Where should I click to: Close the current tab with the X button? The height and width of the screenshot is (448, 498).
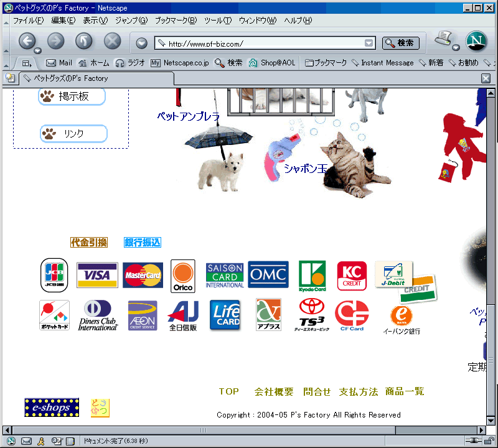click(x=486, y=78)
